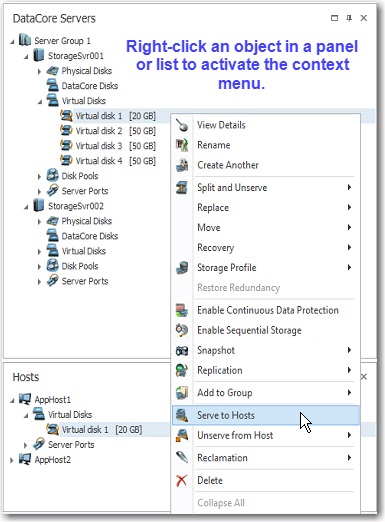The width and height of the screenshot is (385, 522).
Task: Select DataCore Disks label under StorageSvr002
Action: point(90,236)
